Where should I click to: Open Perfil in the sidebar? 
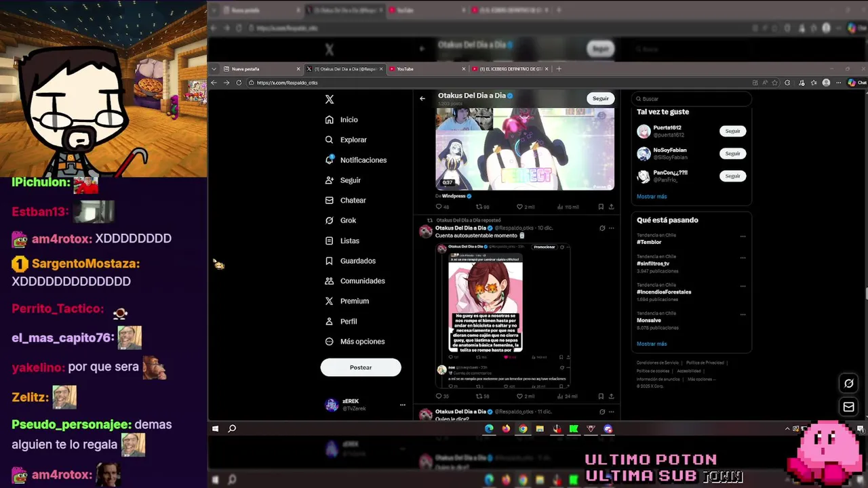(x=340, y=321)
